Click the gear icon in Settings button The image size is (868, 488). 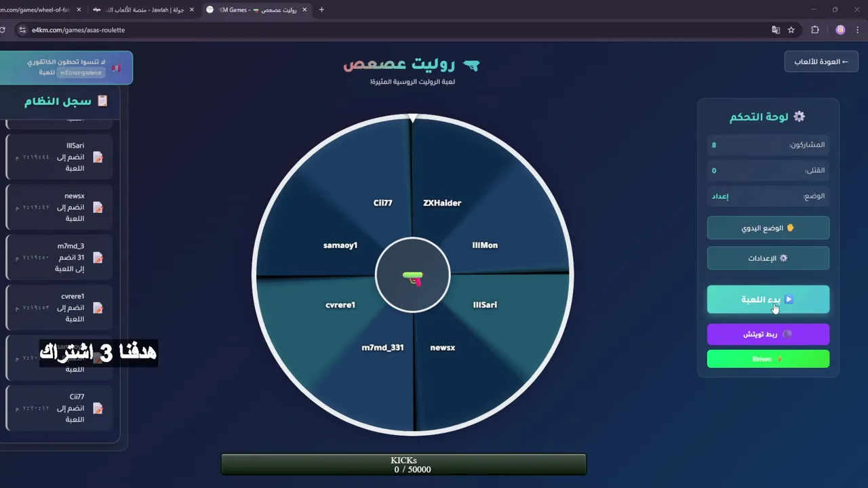pyautogui.click(x=783, y=258)
